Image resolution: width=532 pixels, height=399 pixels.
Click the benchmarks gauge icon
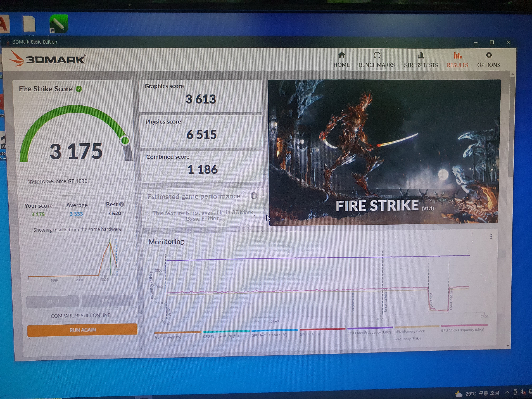[377, 55]
